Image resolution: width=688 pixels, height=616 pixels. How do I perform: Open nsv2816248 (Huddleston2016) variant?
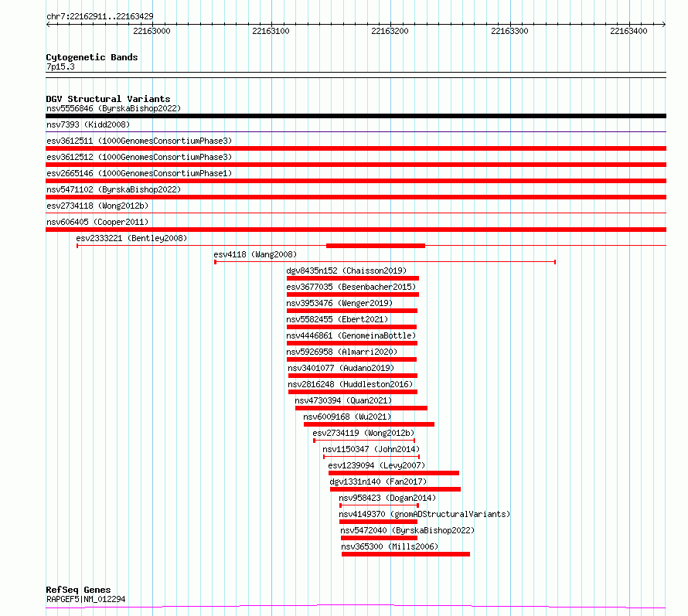(350, 384)
